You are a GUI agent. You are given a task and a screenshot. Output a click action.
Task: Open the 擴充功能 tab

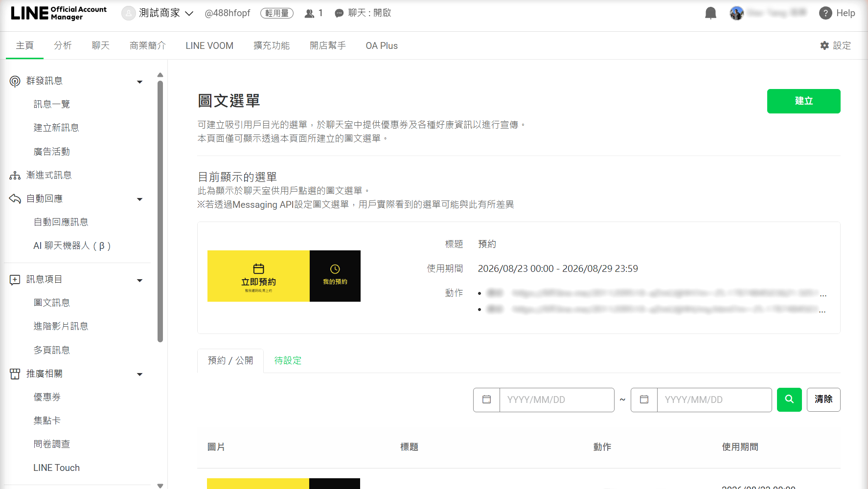[272, 45]
